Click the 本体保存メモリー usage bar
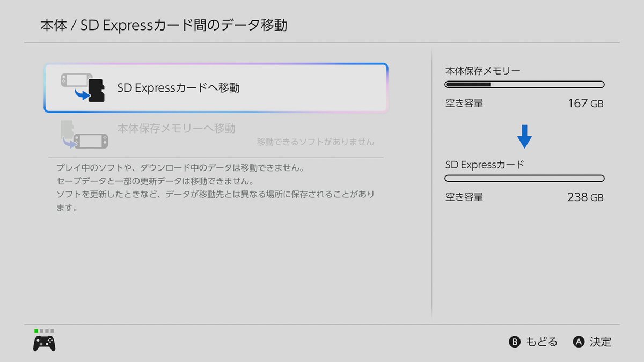This screenshot has height=362, width=644. [x=524, y=85]
